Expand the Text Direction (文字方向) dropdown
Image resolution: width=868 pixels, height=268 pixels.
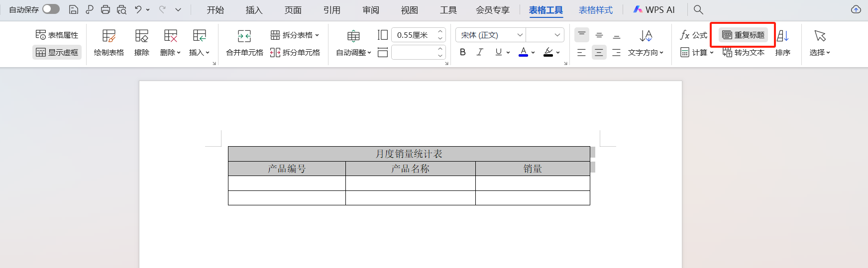click(x=646, y=52)
